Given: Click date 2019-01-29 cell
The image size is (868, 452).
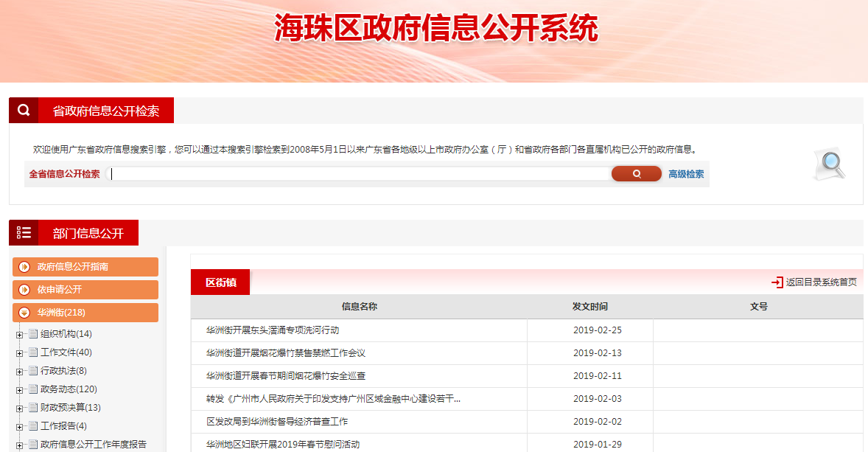Looking at the screenshot, I should coord(598,444).
